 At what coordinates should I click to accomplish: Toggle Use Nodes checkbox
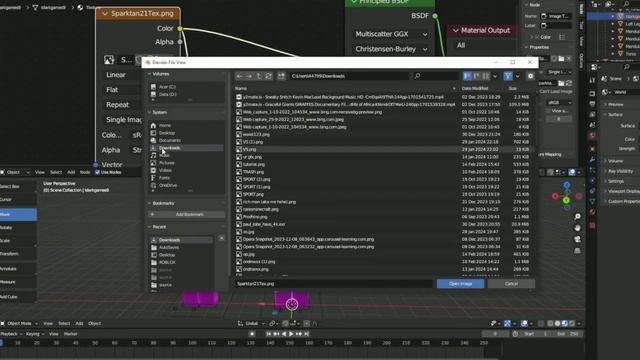coord(97,172)
